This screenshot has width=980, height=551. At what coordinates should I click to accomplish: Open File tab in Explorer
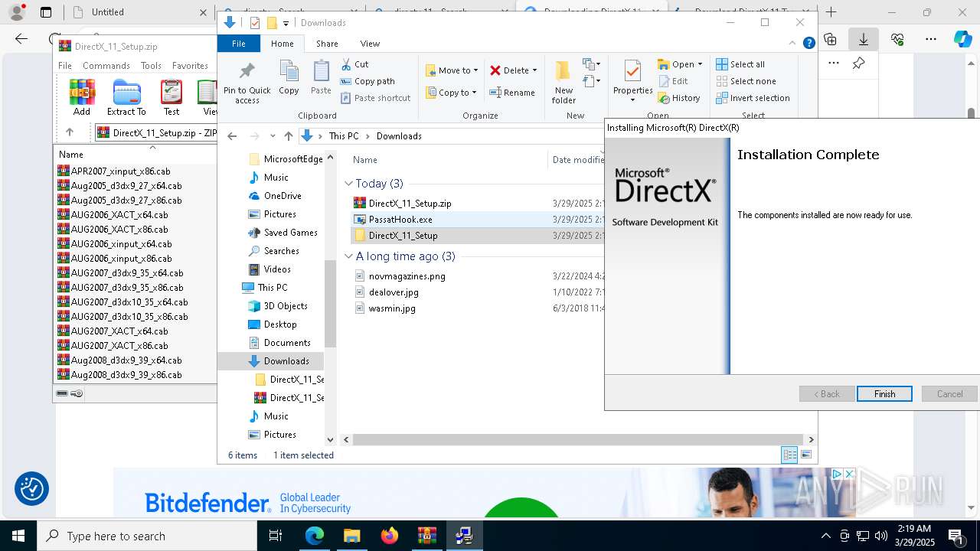pos(239,44)
